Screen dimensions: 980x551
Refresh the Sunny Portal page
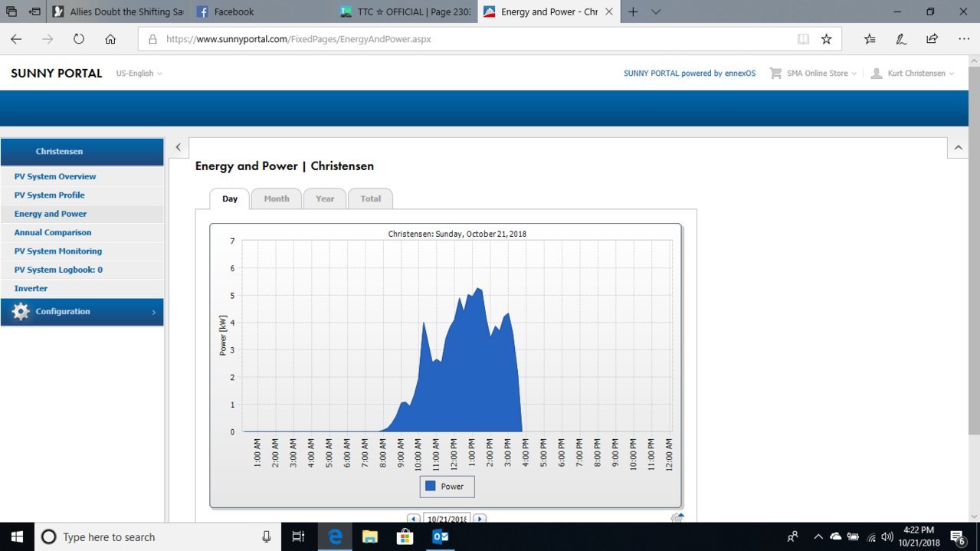click(79, 39)
